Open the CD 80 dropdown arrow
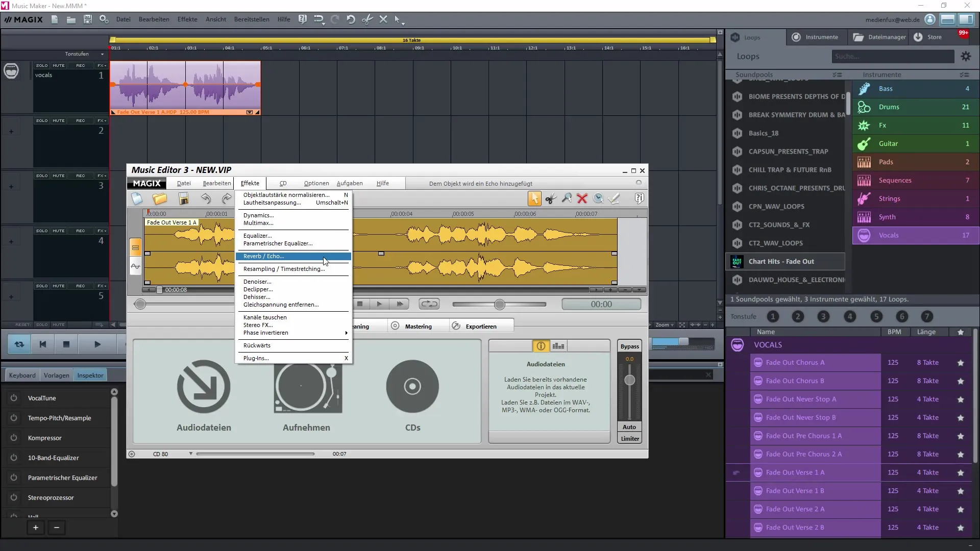 [x=191, y=454]
